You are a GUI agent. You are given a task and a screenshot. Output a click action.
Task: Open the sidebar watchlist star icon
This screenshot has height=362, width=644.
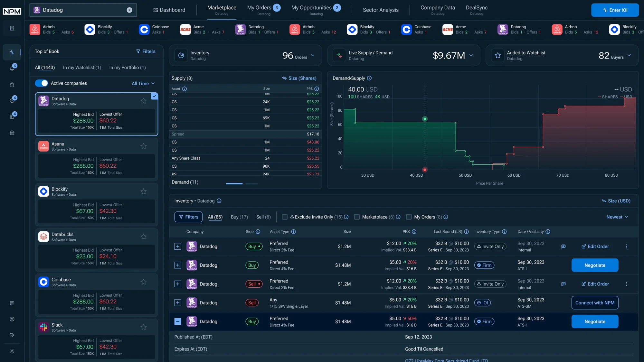click(x=12, y=84)
